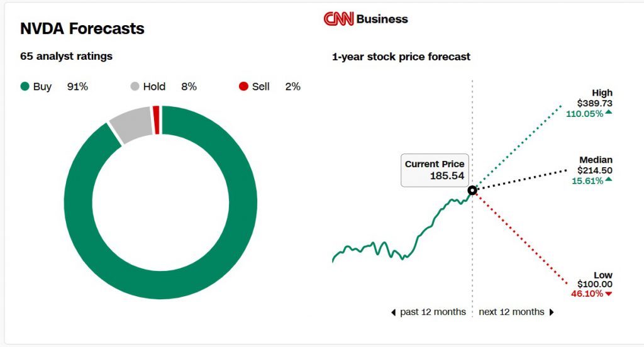The width and height of the screenshot is (644, 347).
Task: Click the green up triangle beside 15.61%
Action: [x=609, y=180]
